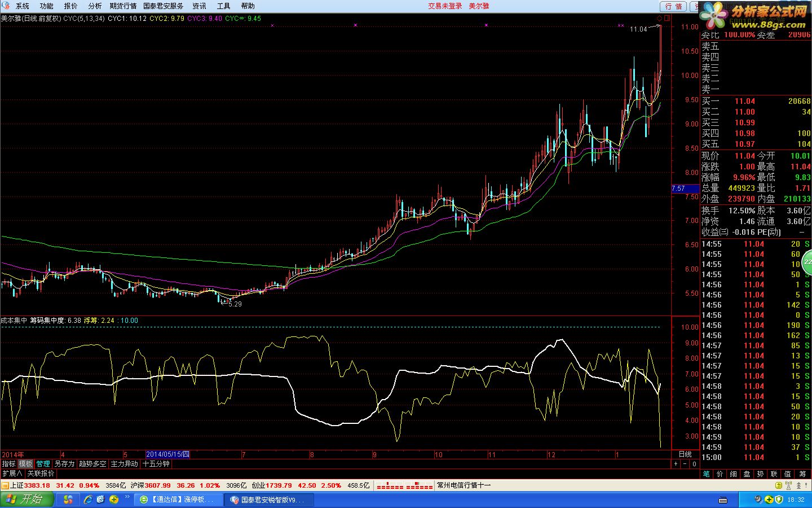
Task: Select the 管理 tab below chart
Action: pos(43,463)
